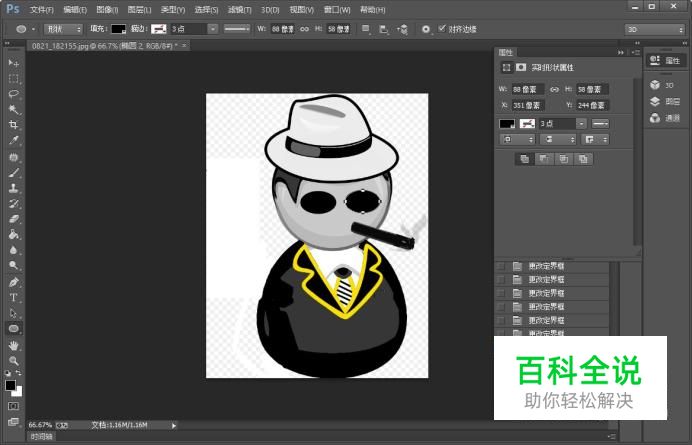692x445 pixels.
Task: Select the Eraser tool
Action: 13,219
